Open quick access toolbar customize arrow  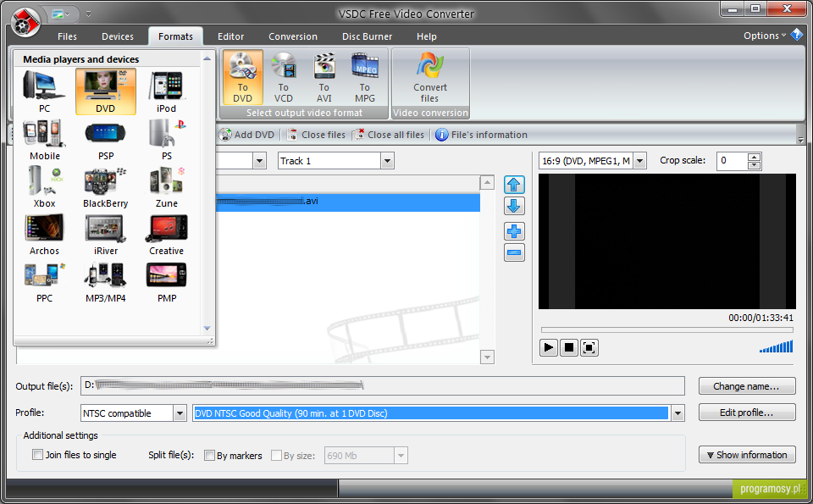coord(89,14)
